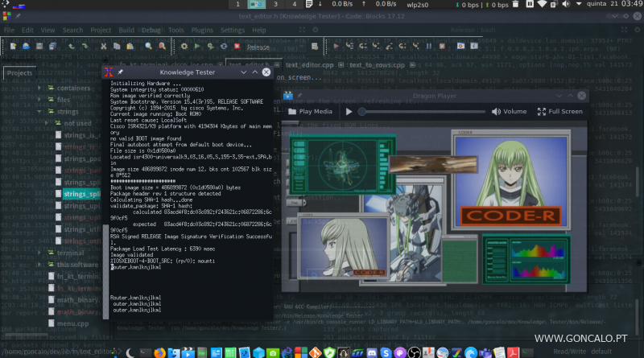Click the Save all files icon

52,47
